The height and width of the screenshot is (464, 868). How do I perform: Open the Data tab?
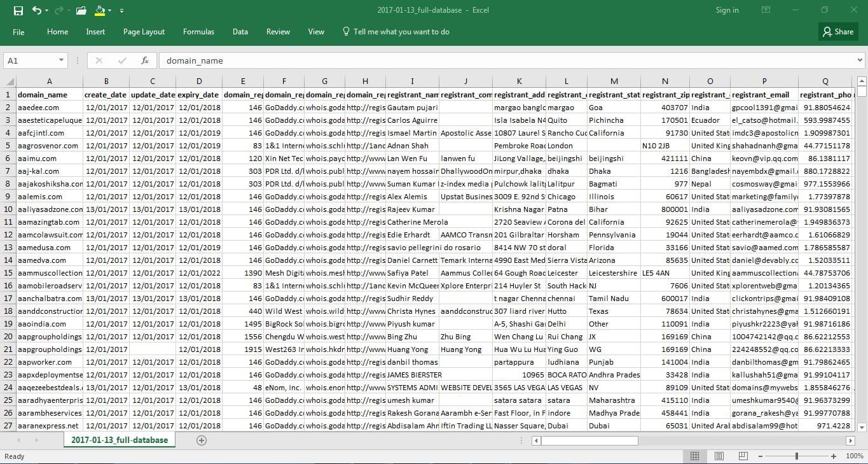tap(240, 32)
